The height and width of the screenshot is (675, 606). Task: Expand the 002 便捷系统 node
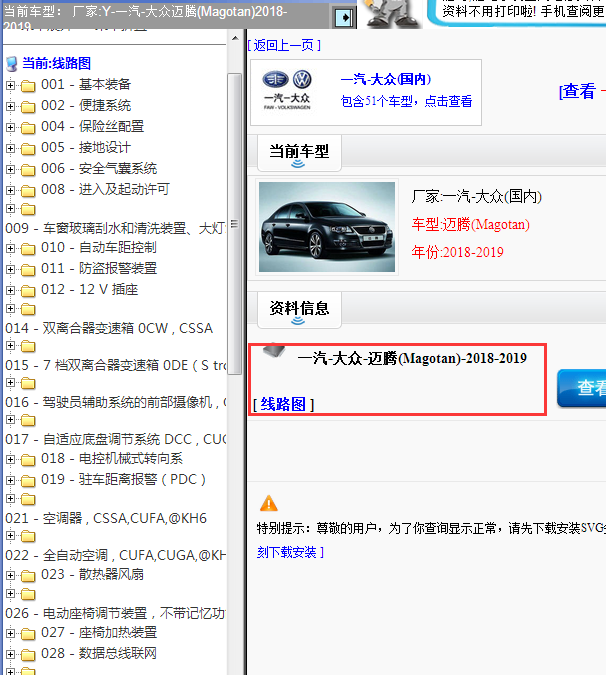pyautogui.click(x=10, y=106)
